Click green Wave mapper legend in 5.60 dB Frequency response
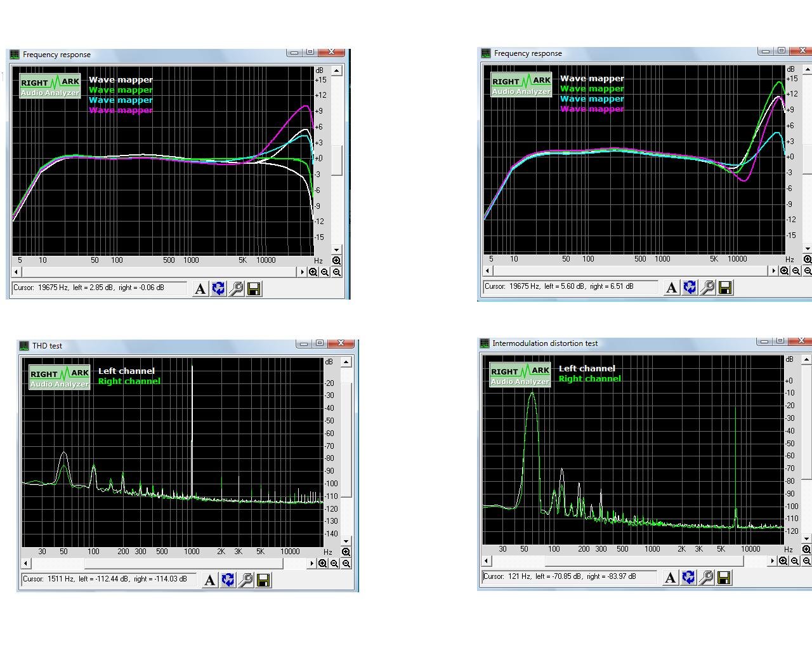Viewport: 812px width, 650px height. tap(592, 89)
